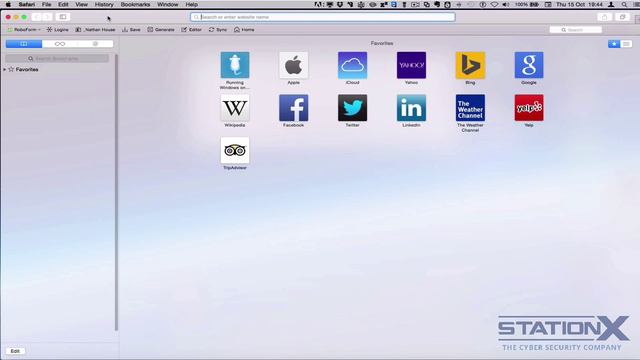Viewport: 640px width, 360px height.
Task: Open the Help menu
Action: click(191, 4)
